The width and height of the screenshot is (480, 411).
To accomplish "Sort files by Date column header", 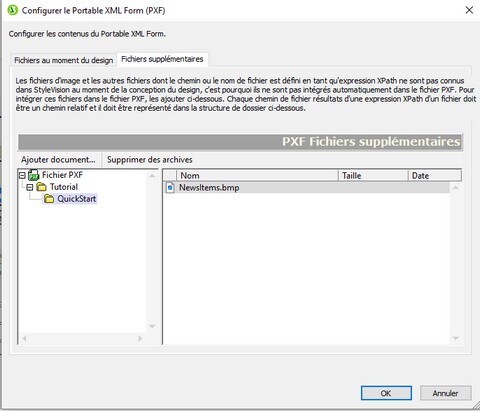I will [435, 176].
